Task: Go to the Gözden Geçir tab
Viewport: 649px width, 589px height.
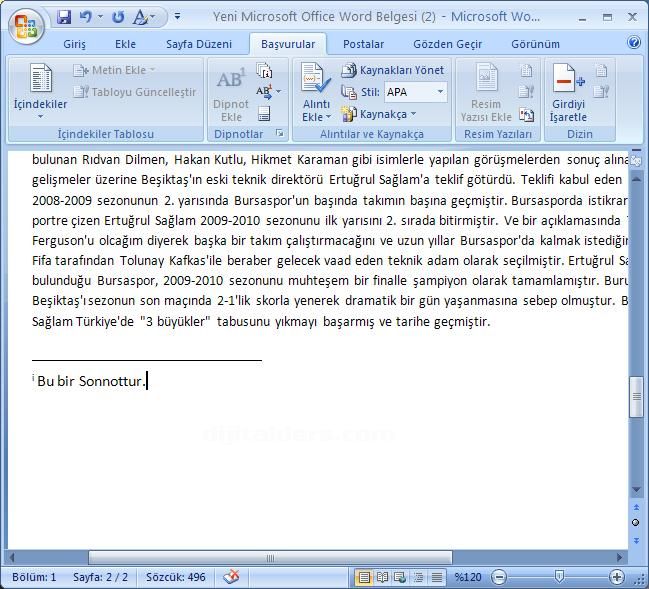Action: [x=447, y=44]
